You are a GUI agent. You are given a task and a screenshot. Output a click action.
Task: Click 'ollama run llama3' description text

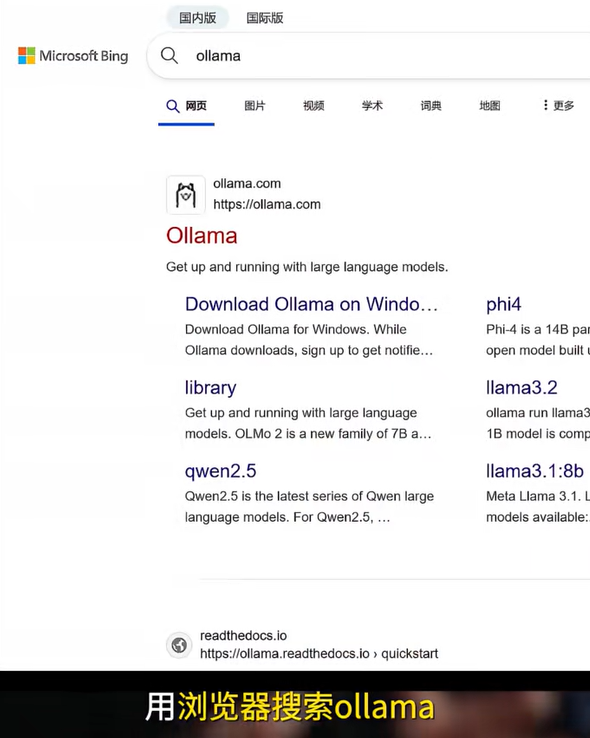click(538, 413)
